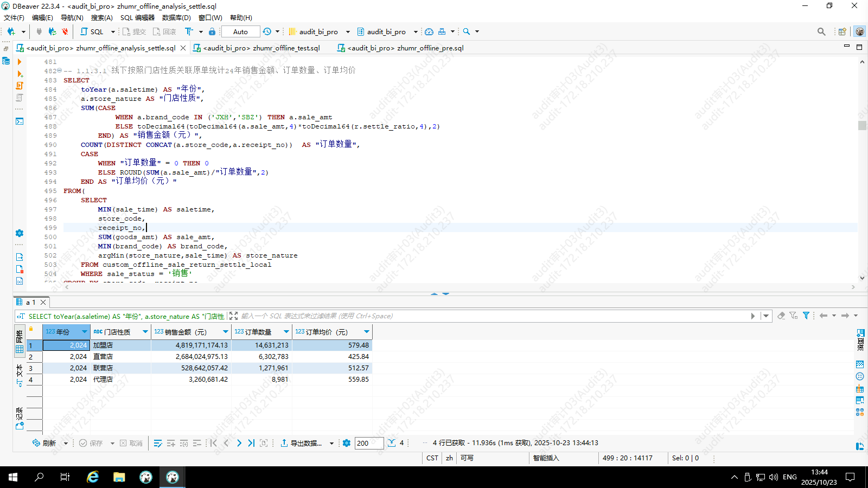
Task: Click the blue filter funnel icon
Action: pyautogui.click(x=806, y=316)
